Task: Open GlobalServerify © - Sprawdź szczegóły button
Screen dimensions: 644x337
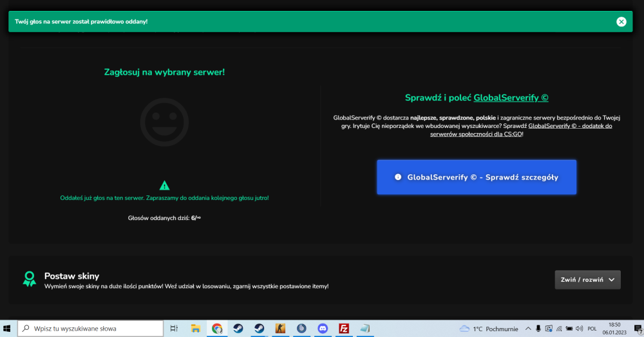Action: tap(477, 177)
